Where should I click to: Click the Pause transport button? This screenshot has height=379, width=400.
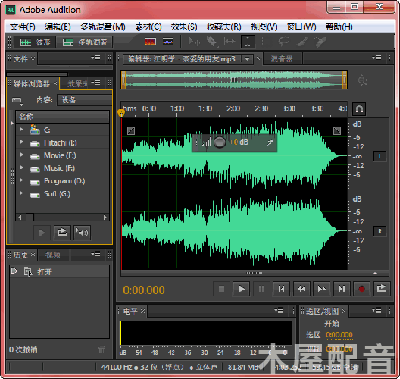tap(262, 289)
